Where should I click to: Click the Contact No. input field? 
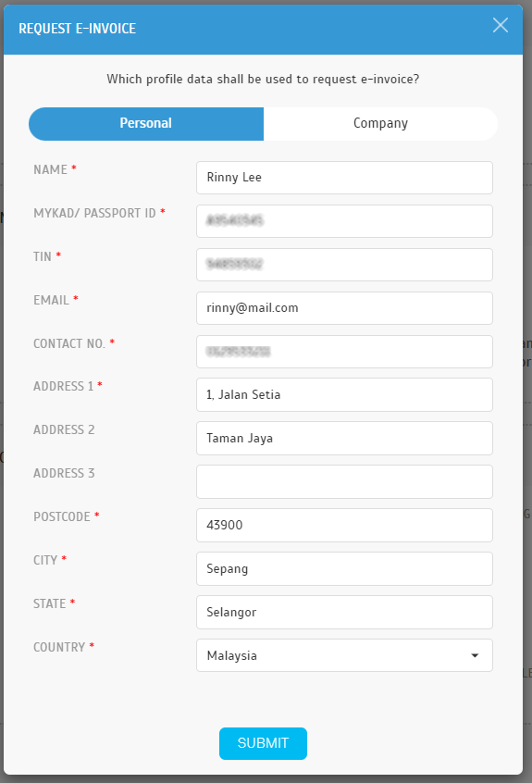coord(344,351)
